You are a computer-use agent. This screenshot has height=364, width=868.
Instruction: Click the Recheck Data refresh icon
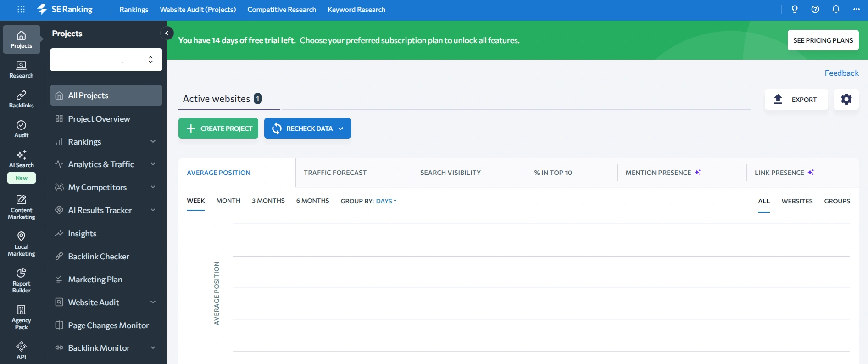[277, 129]
